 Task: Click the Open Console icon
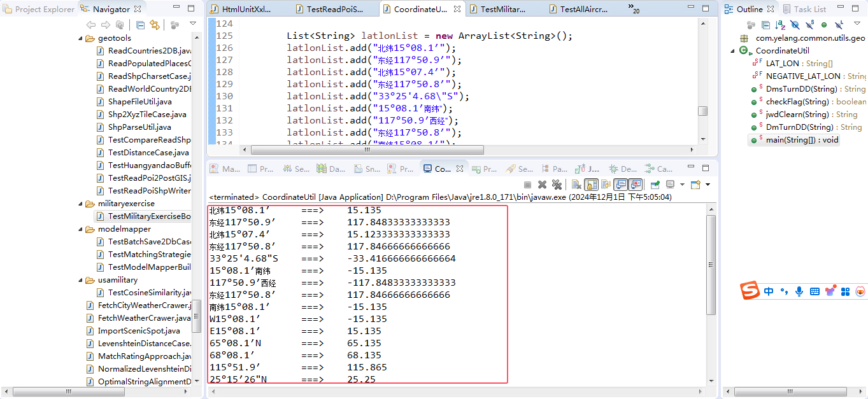tap(695, 185)
